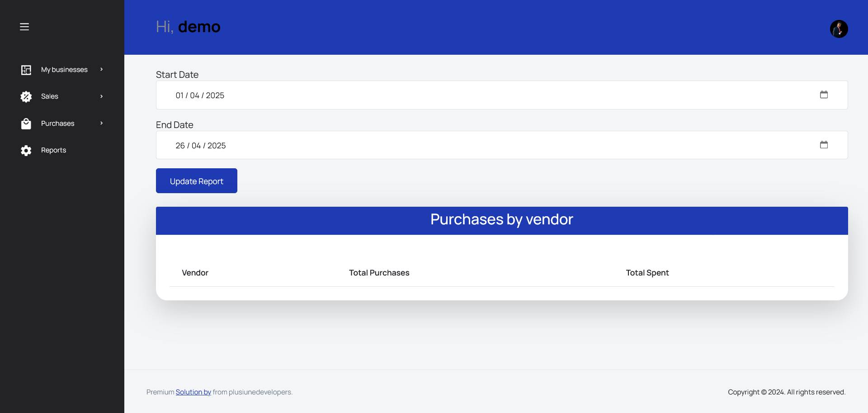Expand the My businesses submenu
The image size is (868, 413).
[x=101, y=70]
